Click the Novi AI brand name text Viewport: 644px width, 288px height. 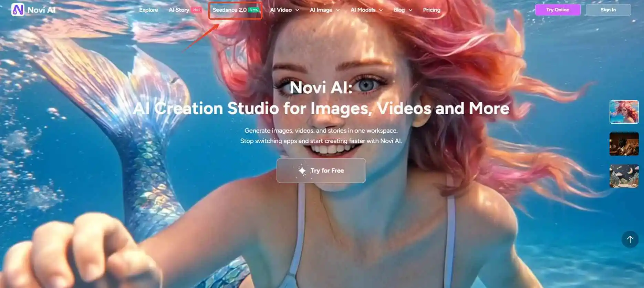(x=41, y=10)
